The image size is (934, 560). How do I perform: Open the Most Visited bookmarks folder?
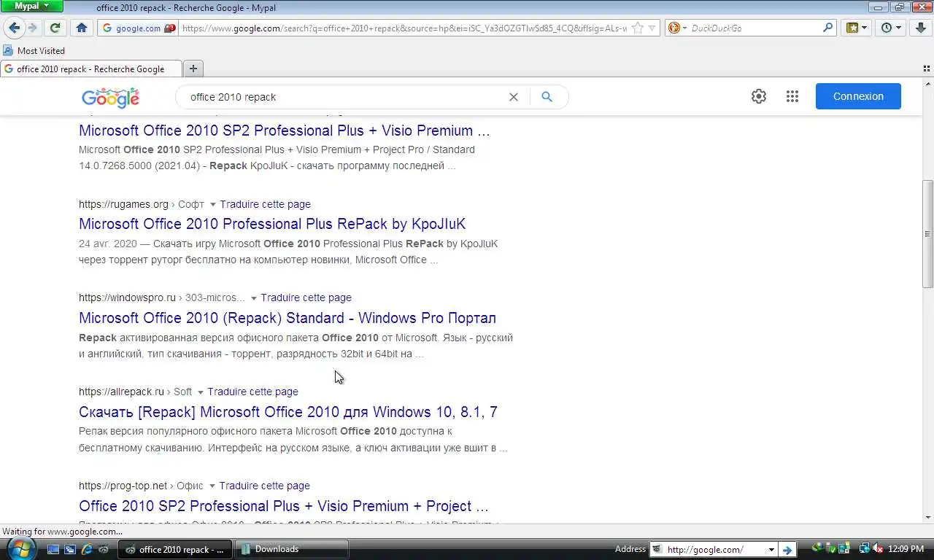point(34,50)
